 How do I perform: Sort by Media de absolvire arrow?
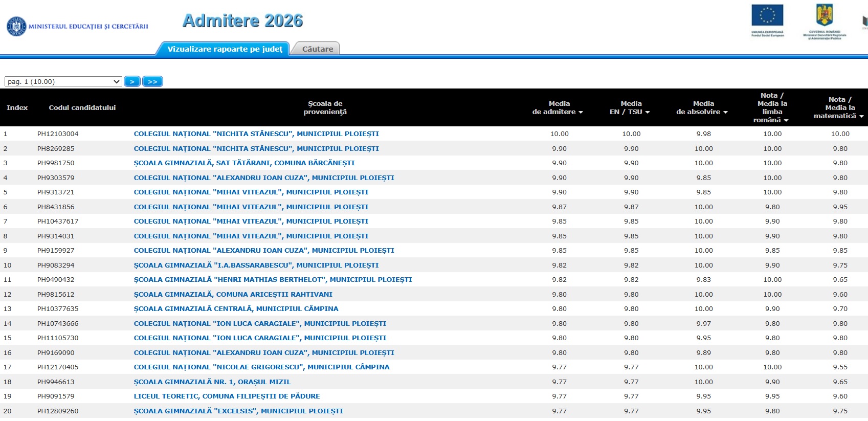(x=725, y=112)
